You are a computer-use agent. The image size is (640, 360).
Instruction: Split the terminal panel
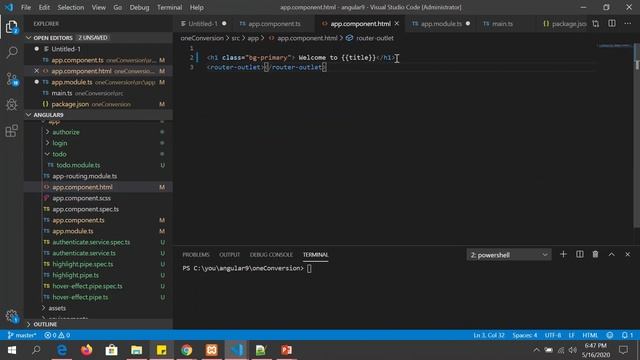(580, 254)
